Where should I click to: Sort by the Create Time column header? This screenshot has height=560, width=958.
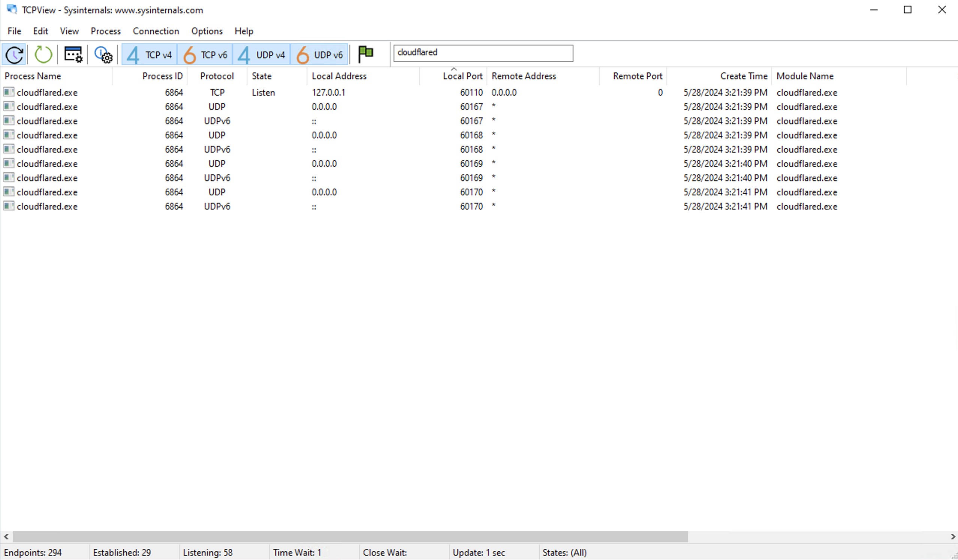click(742, 76)
